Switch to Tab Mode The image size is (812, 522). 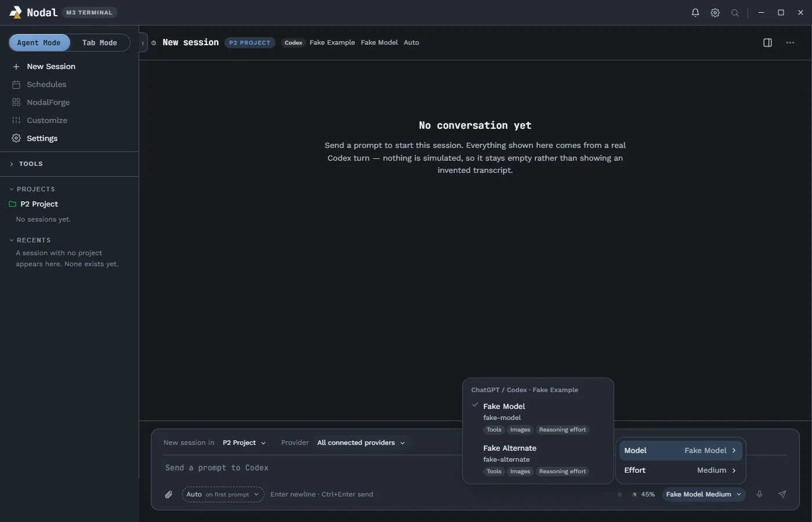100,43
